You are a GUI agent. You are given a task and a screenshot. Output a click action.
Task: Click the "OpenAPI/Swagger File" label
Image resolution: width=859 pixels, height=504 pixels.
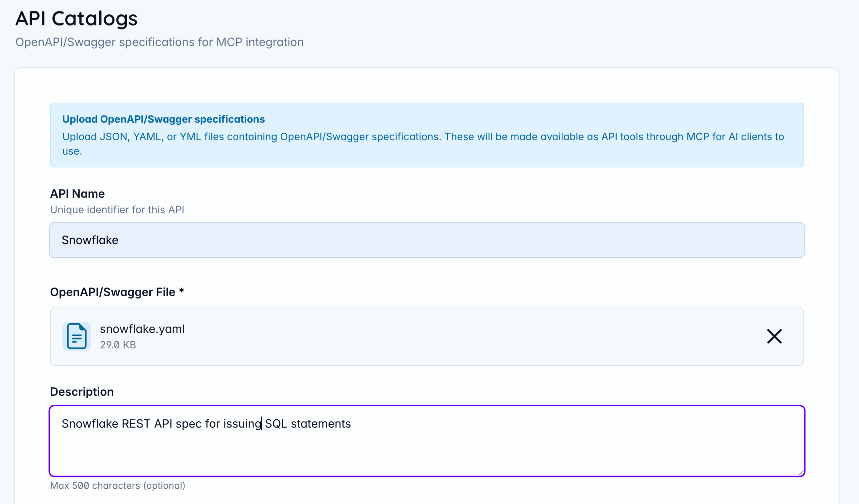112,292
